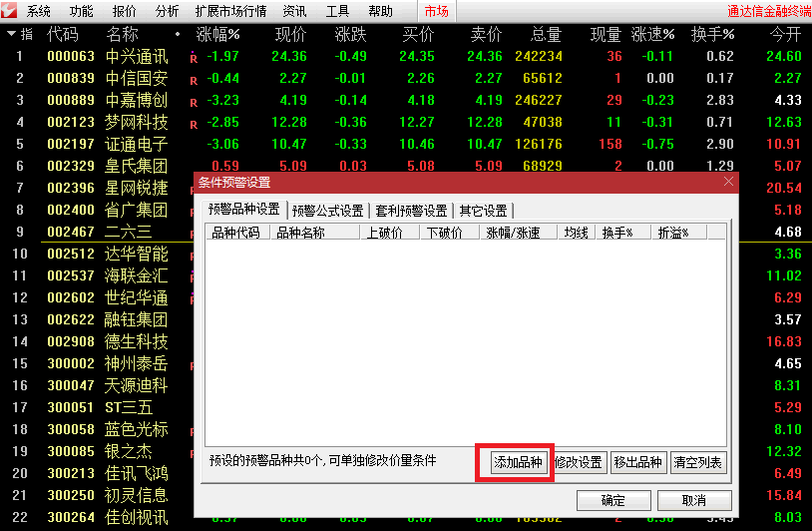Sort main list by 代码 header
812x531 pixels.
click(63, 34)
